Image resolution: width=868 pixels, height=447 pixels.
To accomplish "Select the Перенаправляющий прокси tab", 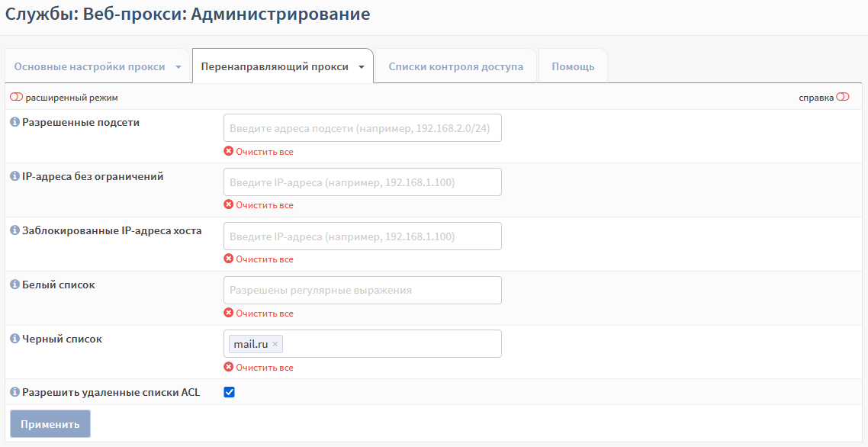I will (x=275, y=67).
